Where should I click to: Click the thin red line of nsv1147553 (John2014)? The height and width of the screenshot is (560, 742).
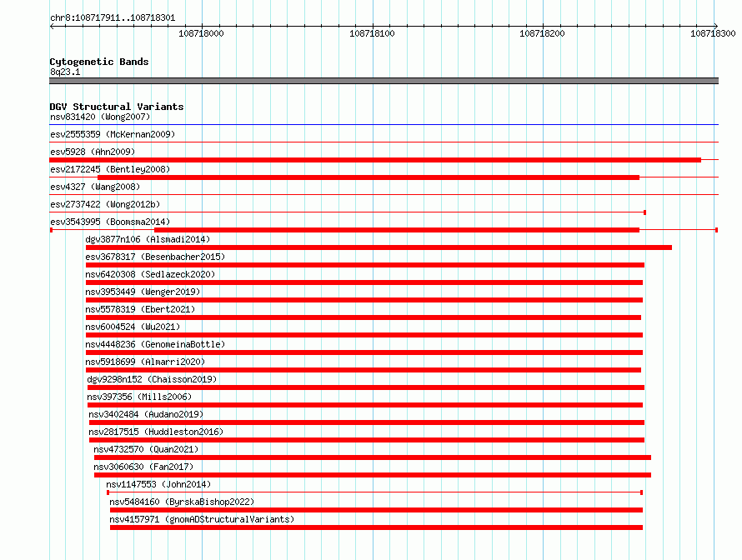[x=375, y=492]
